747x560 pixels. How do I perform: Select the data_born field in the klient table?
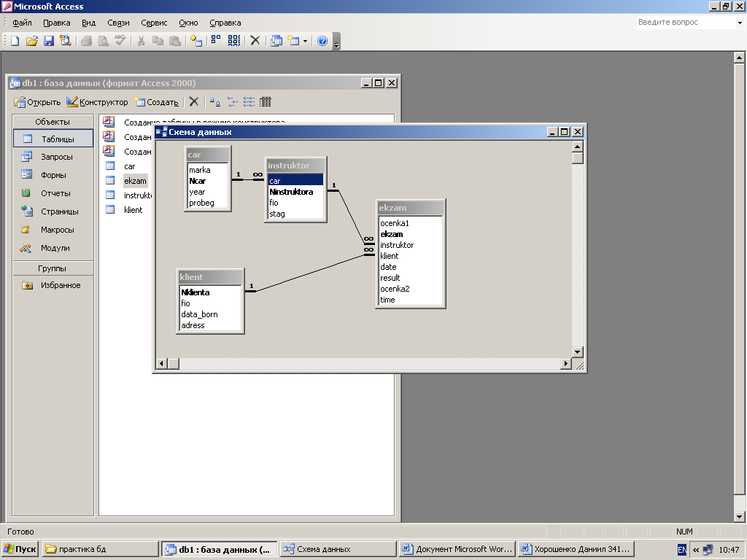pos(211,314)
